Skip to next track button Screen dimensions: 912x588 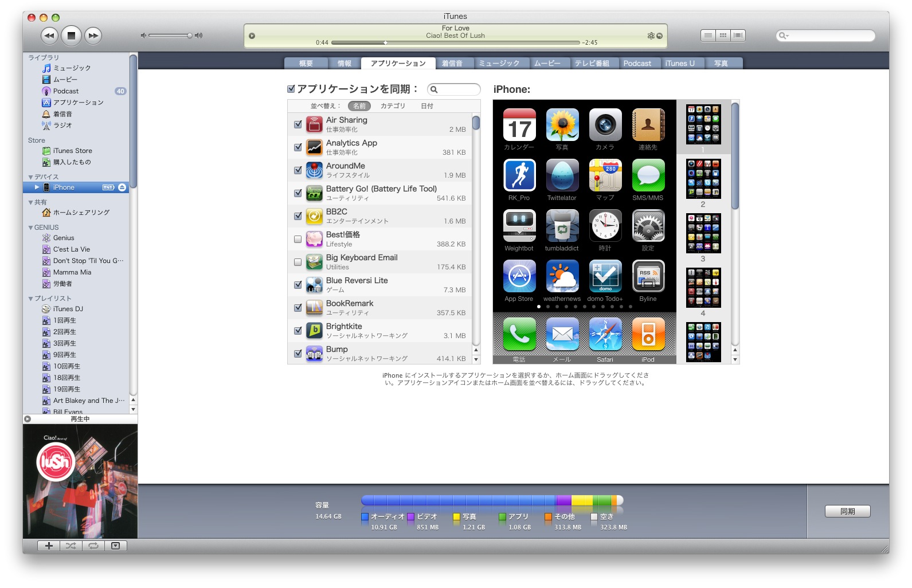93,36
